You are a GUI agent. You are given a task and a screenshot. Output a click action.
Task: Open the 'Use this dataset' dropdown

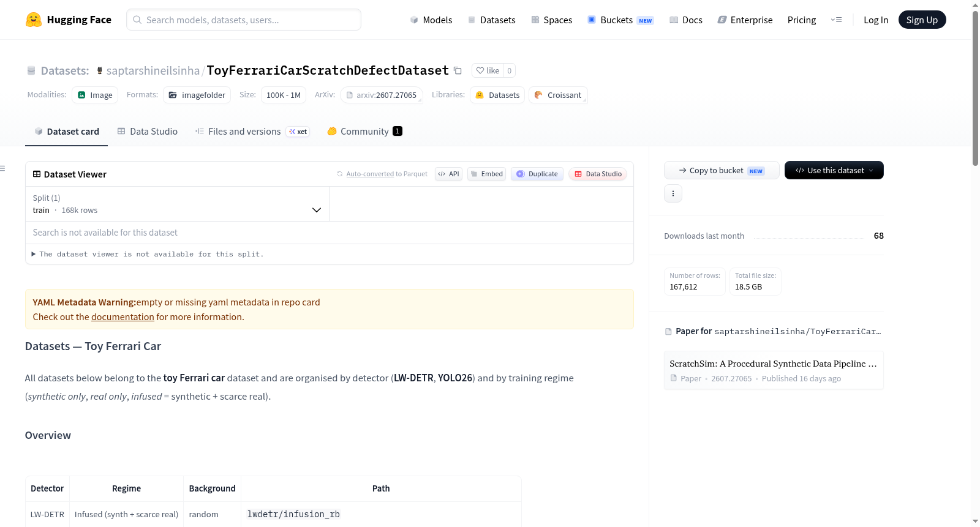834,170
